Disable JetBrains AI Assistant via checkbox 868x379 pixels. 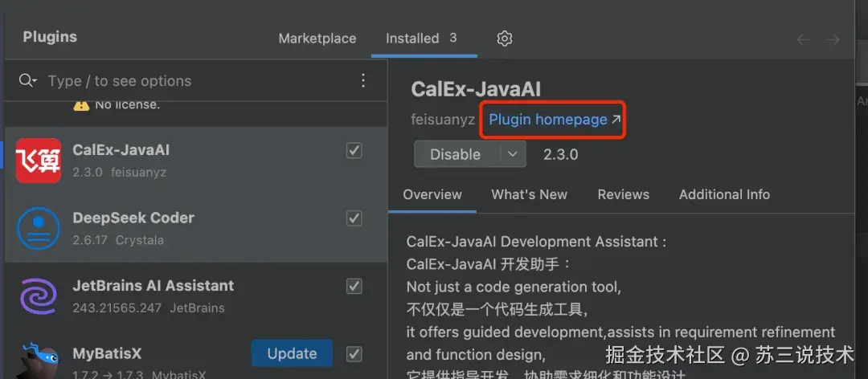click(x=354, y=285)
